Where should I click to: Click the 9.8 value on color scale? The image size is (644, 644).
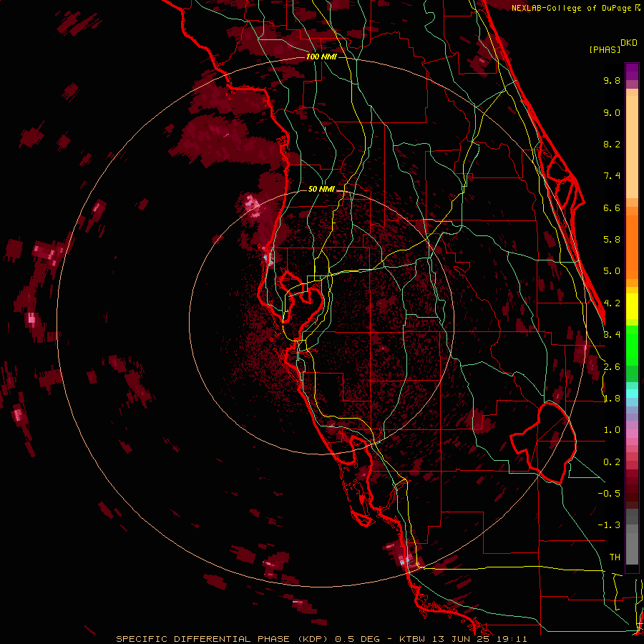pyautogui.click(x=612, y=80)
